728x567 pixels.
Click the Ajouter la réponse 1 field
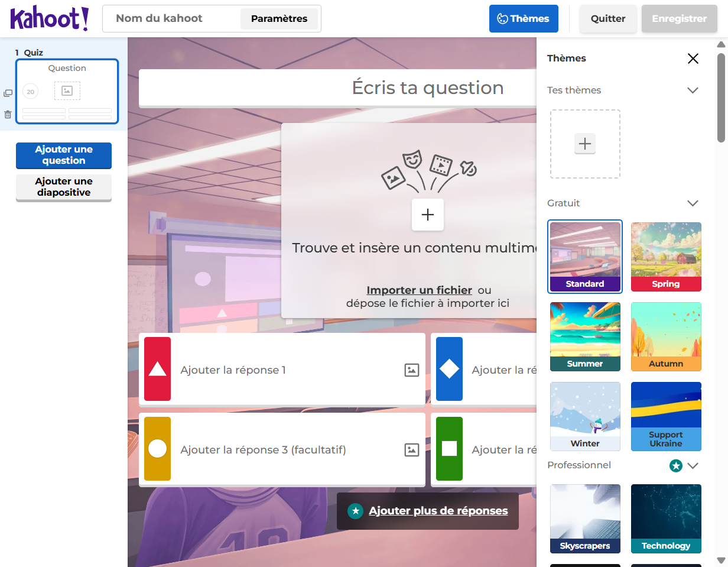click(284, 370)
